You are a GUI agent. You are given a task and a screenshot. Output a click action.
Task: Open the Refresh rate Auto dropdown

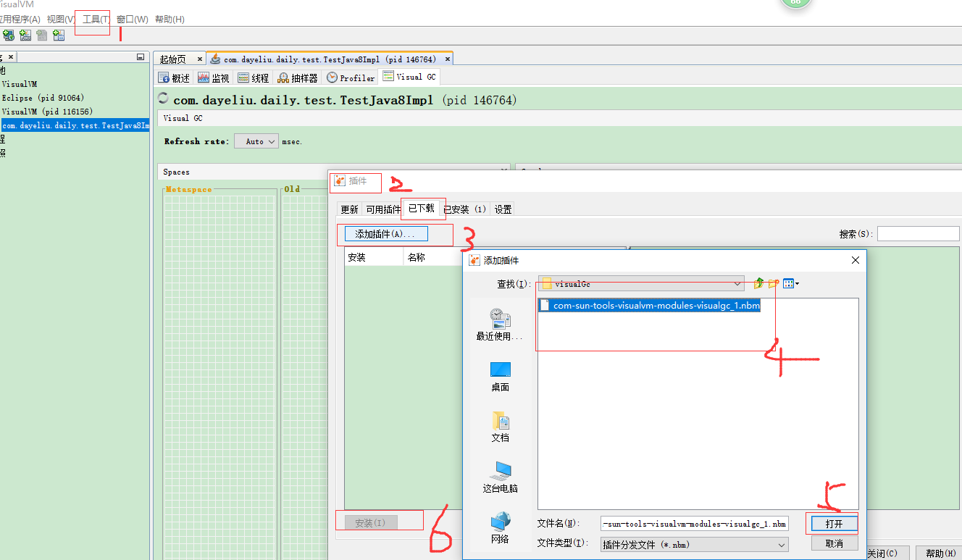[256, 141]
